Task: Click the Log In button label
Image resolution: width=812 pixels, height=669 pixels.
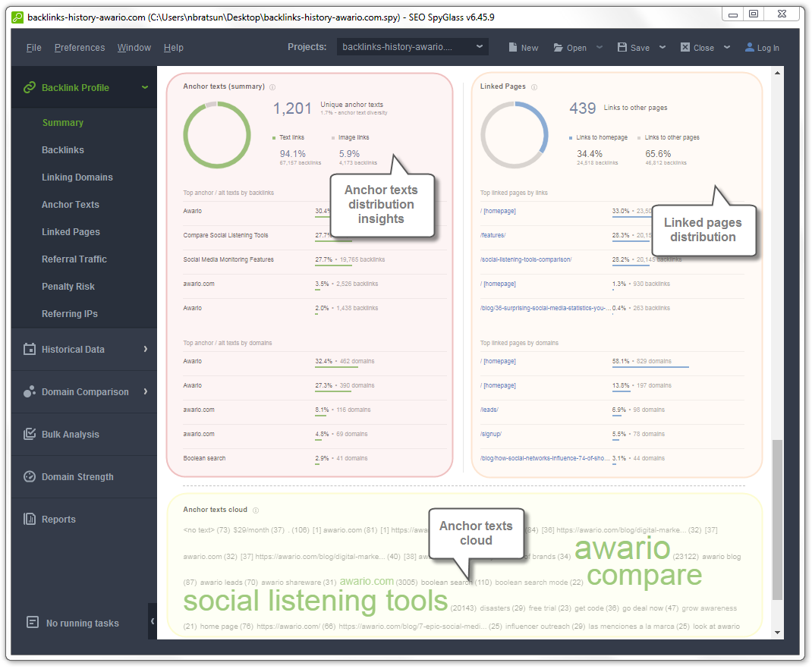Action: (x=768, y=48)
